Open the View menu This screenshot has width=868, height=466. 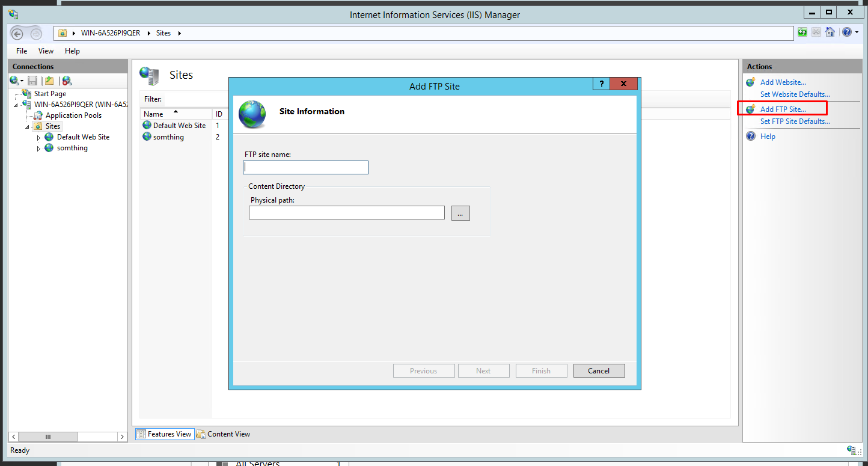[x=46, y=51]
